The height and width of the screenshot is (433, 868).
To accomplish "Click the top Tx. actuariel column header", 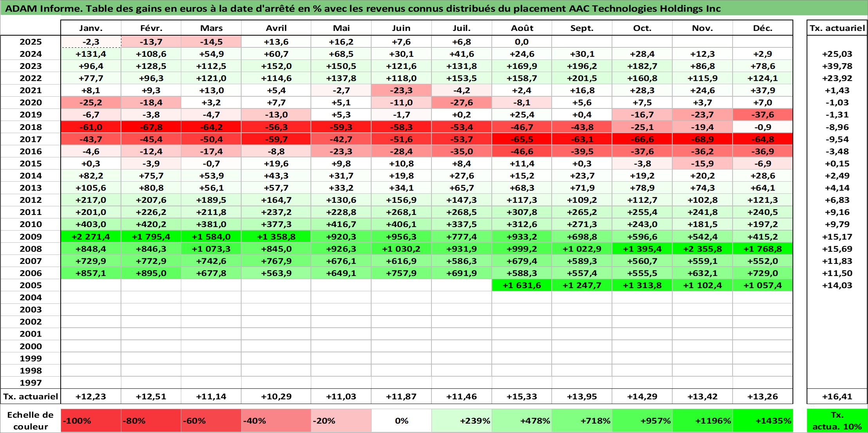I will pyautogui.click(x=837, y=28).
